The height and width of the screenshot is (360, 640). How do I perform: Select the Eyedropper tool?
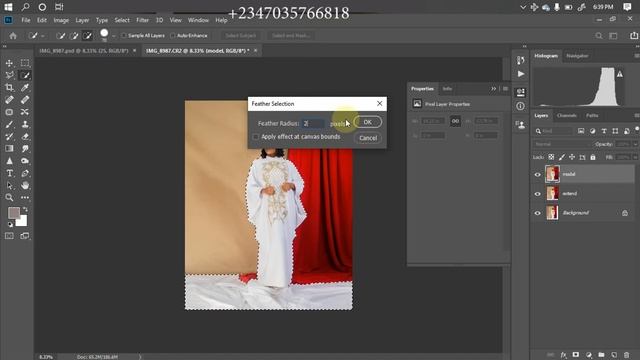[25, 87]
